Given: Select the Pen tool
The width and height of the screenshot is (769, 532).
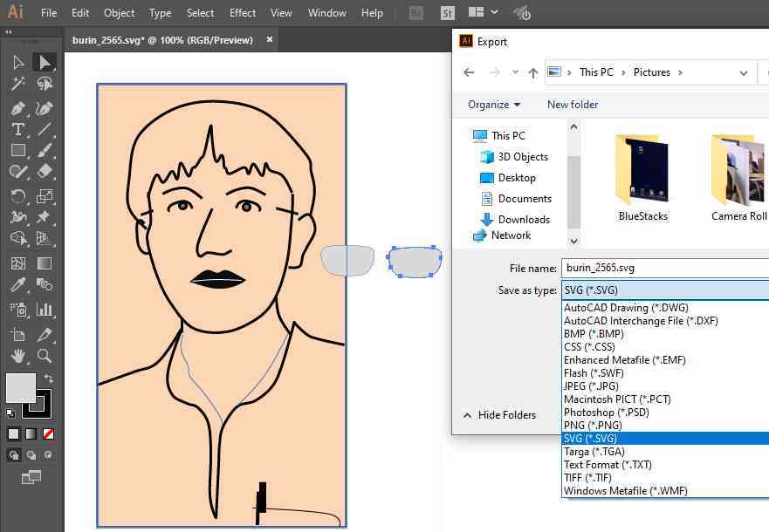Looking at the screenshot, I should [17, 107].
